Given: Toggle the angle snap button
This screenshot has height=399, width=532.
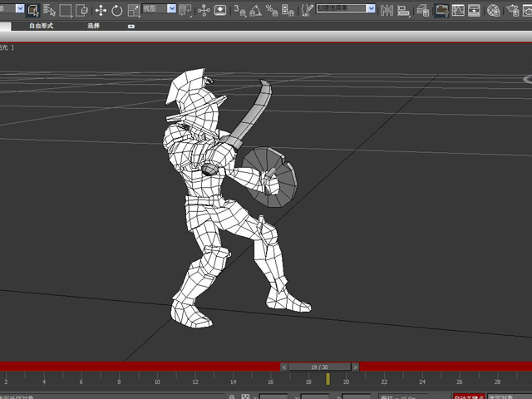Looking at the screenshot, I should pos(255,10).
